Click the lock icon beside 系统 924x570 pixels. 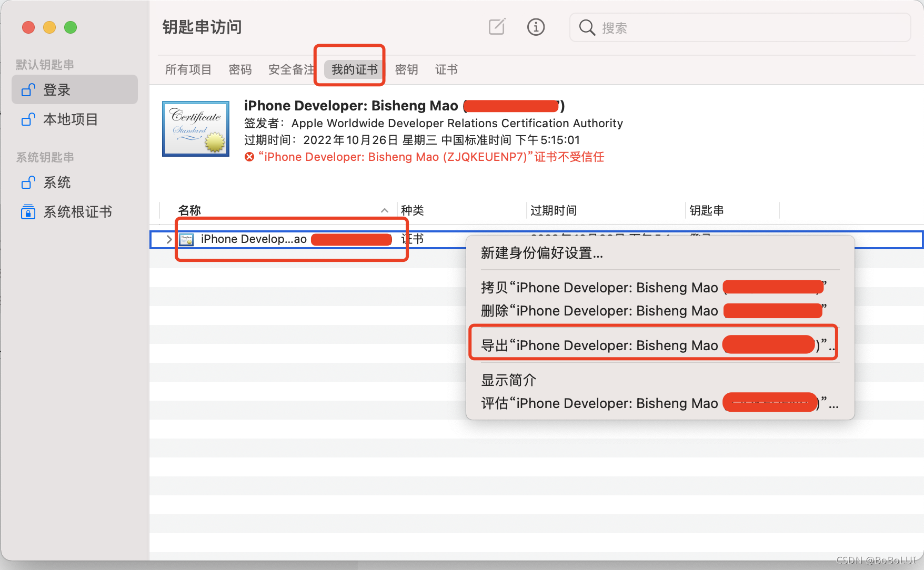click(28, 182)
